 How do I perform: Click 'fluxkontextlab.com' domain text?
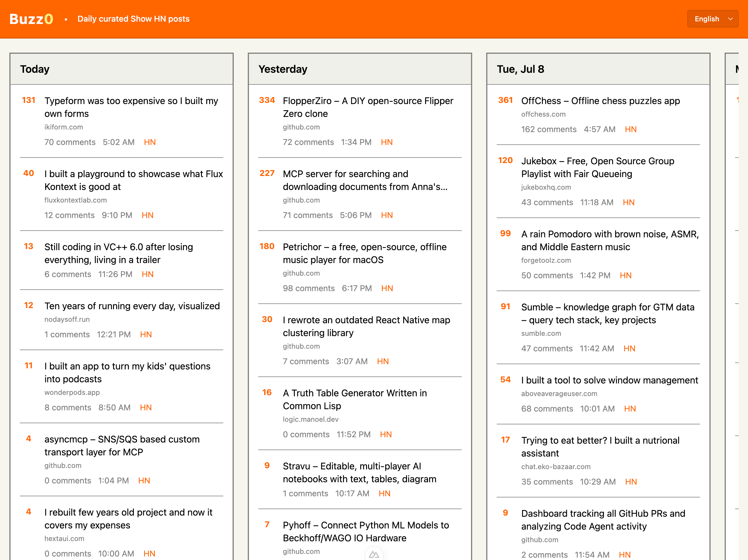click(75, 201)
